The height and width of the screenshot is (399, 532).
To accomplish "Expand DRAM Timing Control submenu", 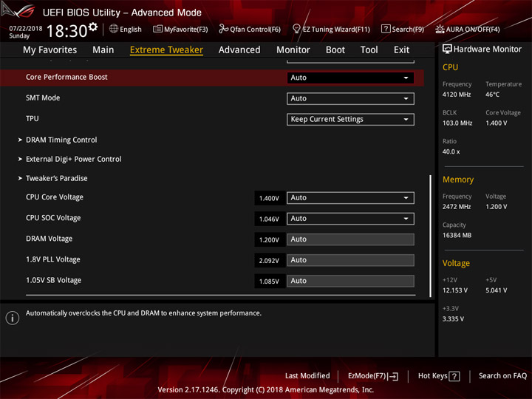I will tap(61, 140).
